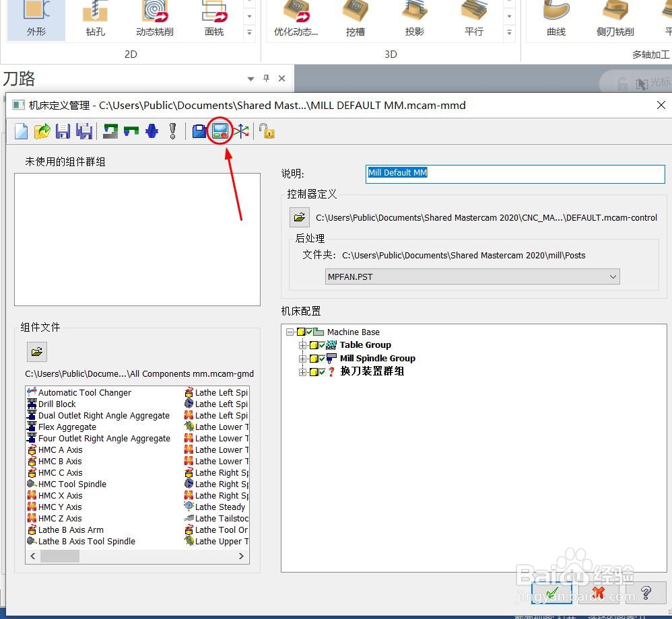The width and height of the screenshot is (672, 619).
Task: Expand the 换刀装置群组 node
Action: click(x=302, y=372)
